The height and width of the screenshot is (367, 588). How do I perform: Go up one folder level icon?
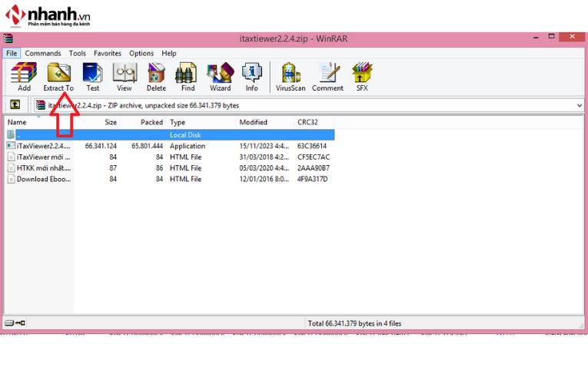pyautogui.click(x=15, y=104)
